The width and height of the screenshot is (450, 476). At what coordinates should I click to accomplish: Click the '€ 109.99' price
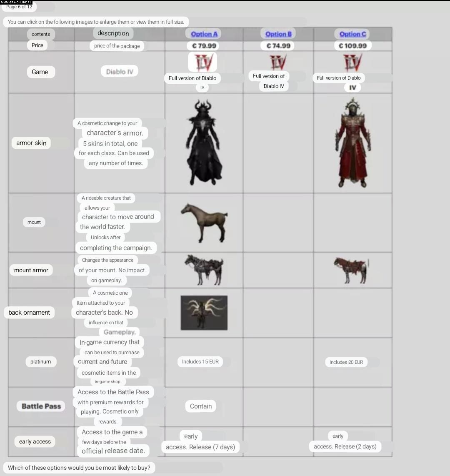pyautogui.click(x=352, y=46)
